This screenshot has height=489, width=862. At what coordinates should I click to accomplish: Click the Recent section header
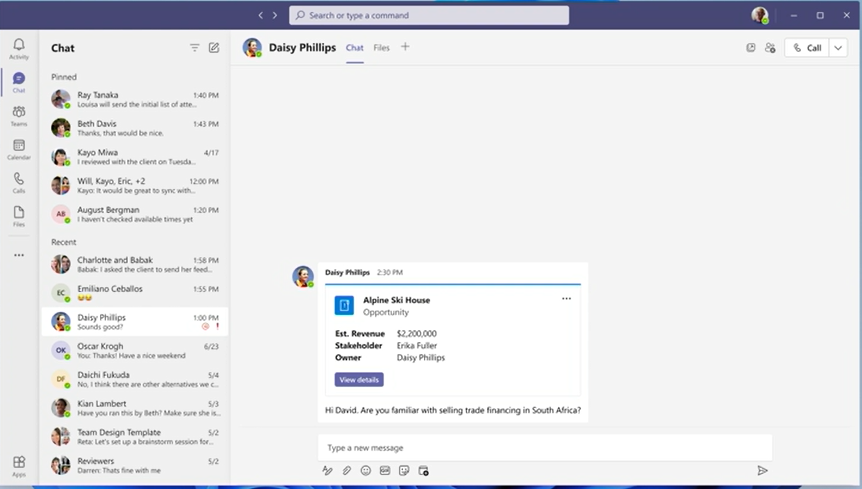click(x=64, y=242)
